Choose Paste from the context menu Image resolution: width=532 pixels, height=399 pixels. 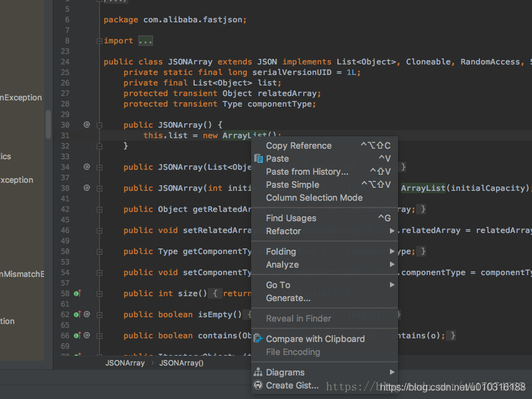(x=324, y=159)
